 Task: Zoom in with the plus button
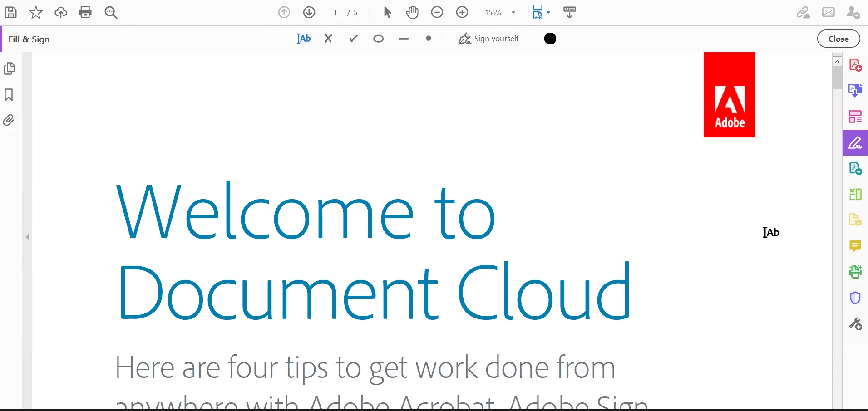tap(462, 12)
